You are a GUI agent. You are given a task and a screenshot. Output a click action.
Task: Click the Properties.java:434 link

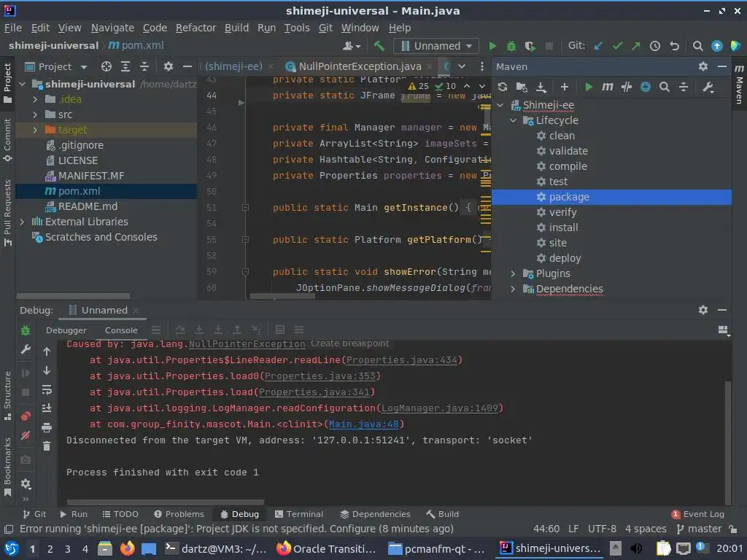(x=402, y=360)
